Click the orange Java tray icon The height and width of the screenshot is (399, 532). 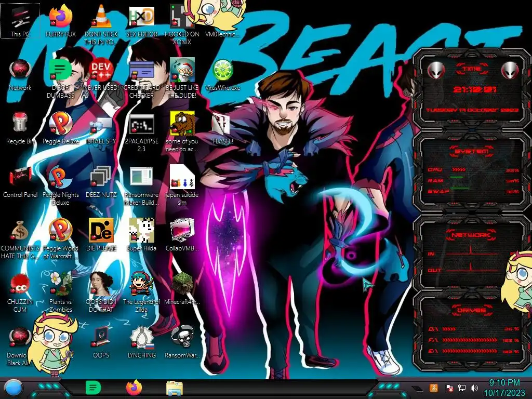(433, 388)
